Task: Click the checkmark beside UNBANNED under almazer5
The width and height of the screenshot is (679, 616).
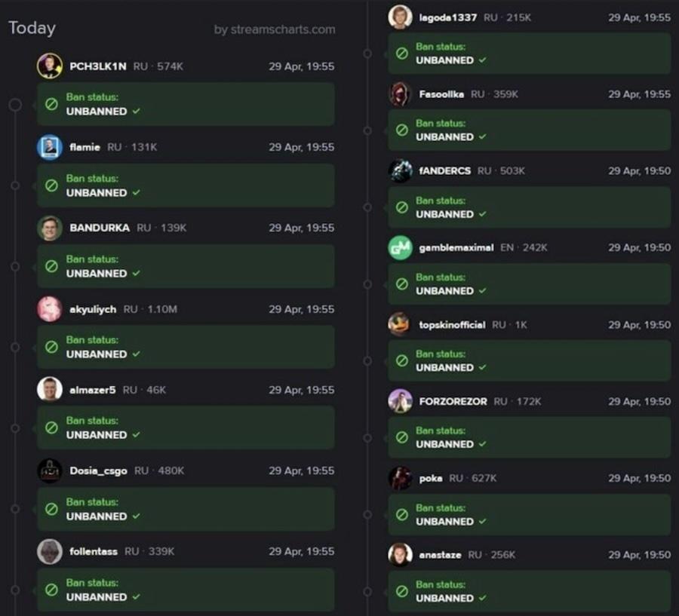Action: click(x=137, y=434)
